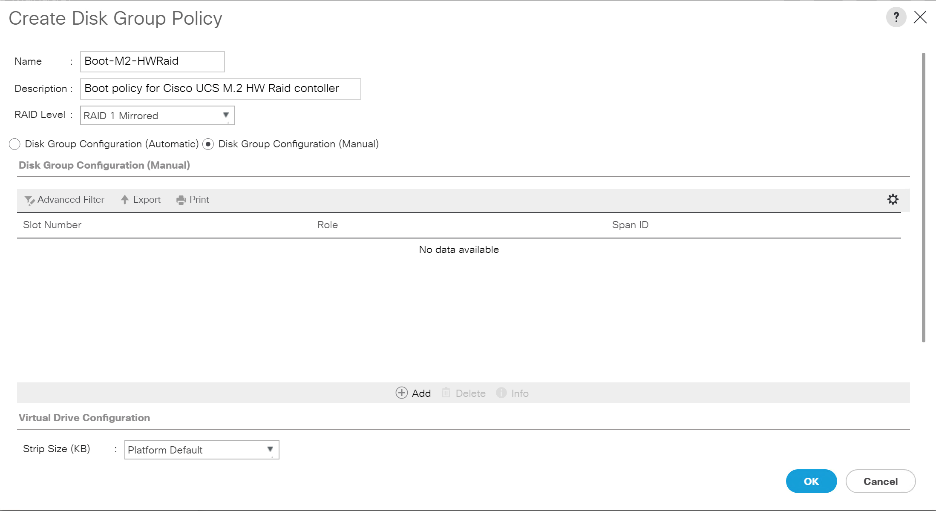Image resolution: width=936 pixels, height=511 pixels.
Task: Click the 'No data available' text
Action: point(458,250)
